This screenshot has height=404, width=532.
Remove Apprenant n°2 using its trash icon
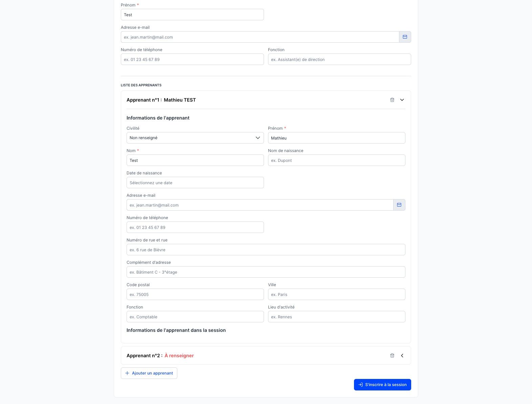392,356
